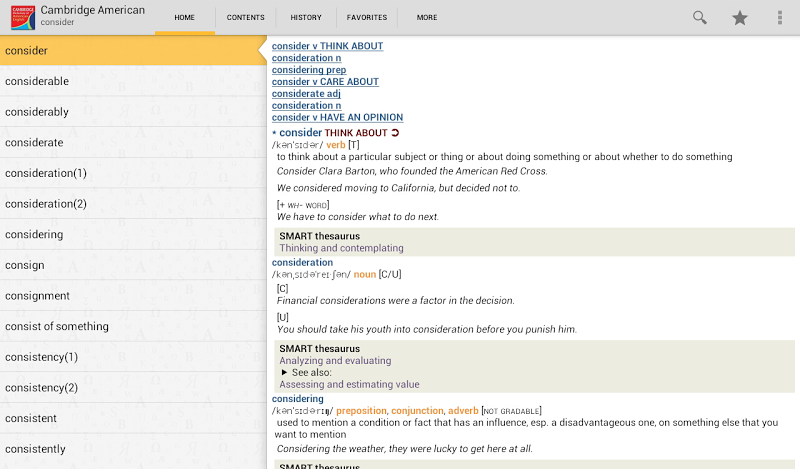Follow the first 'consideration n' link
800x469 pixels.
click(x=306, y=58)
